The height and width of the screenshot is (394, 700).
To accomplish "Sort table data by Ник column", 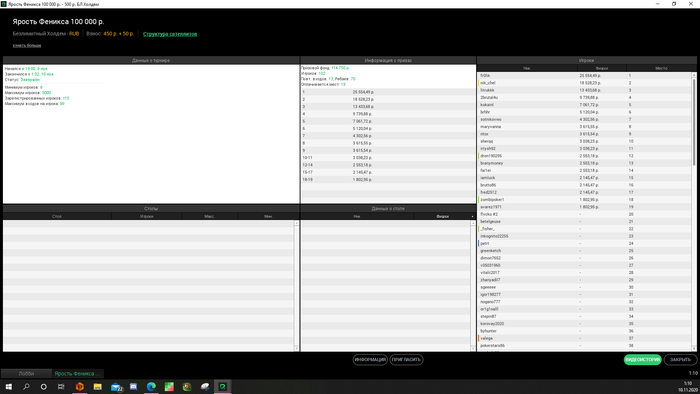I will (357, 216).
